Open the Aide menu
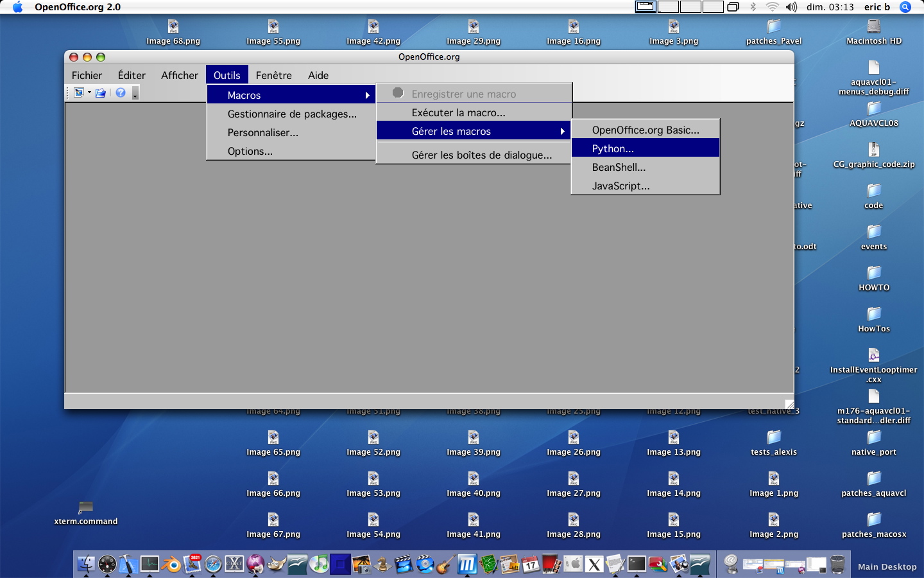Image resolution: width=924 pixels, height=578 pixels. point(318,75)
